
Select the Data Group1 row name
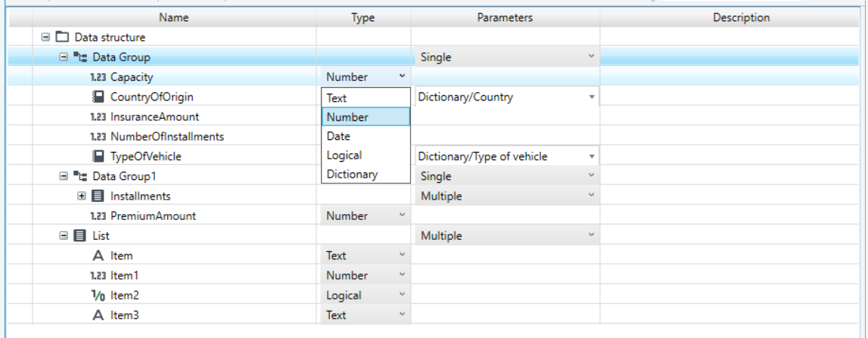point(124,176)
